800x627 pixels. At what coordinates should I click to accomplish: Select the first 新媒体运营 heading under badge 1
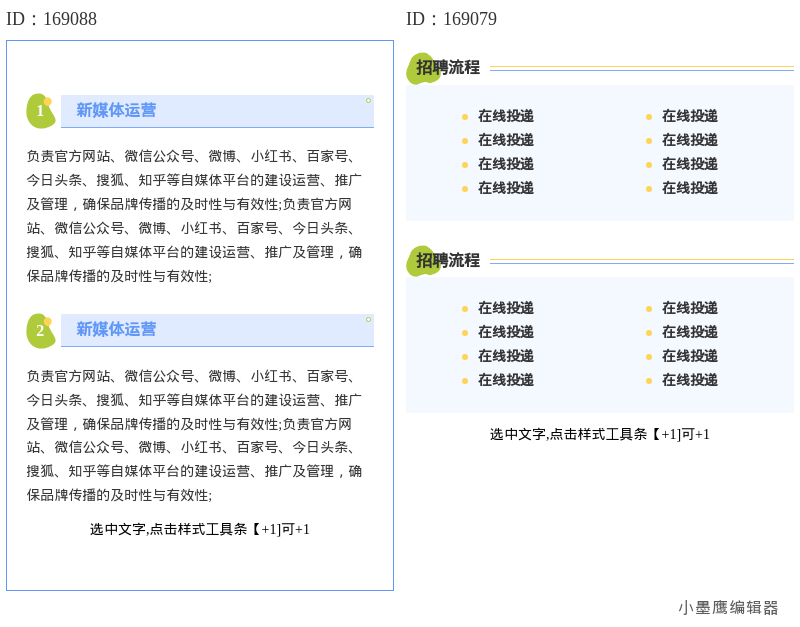click(116, 110)
